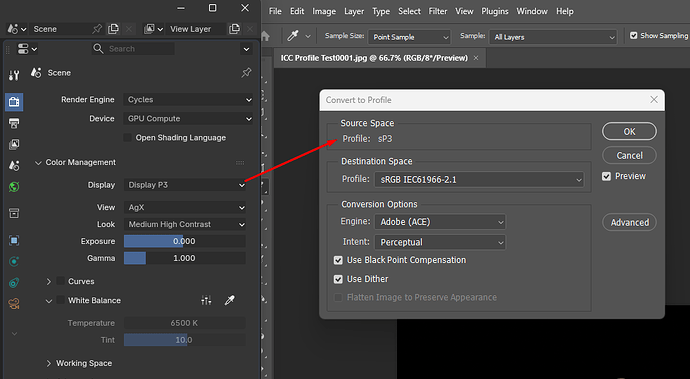Open the Plugins menu
Screen dimensions: 690x379
pyautogui.click(x=495, y=11)
